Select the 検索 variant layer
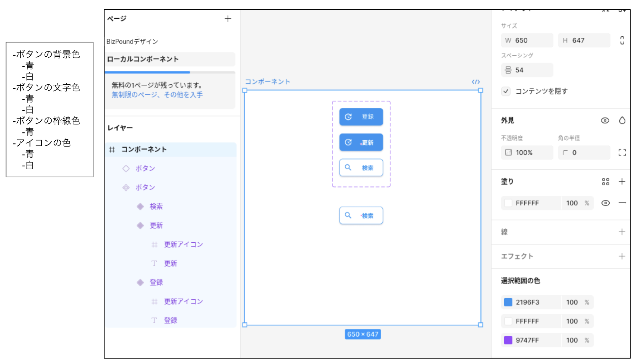The height and width of the screenshot is (364, 636). click(x=156, y=206)
